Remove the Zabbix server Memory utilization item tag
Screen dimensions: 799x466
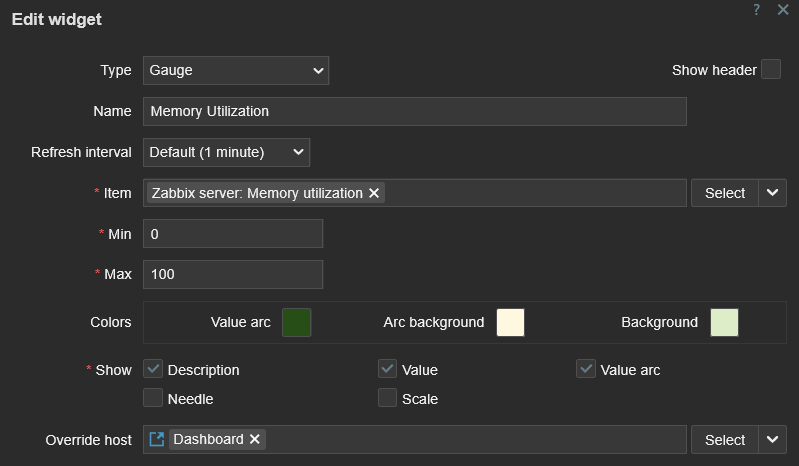click(x=374, y=193)
